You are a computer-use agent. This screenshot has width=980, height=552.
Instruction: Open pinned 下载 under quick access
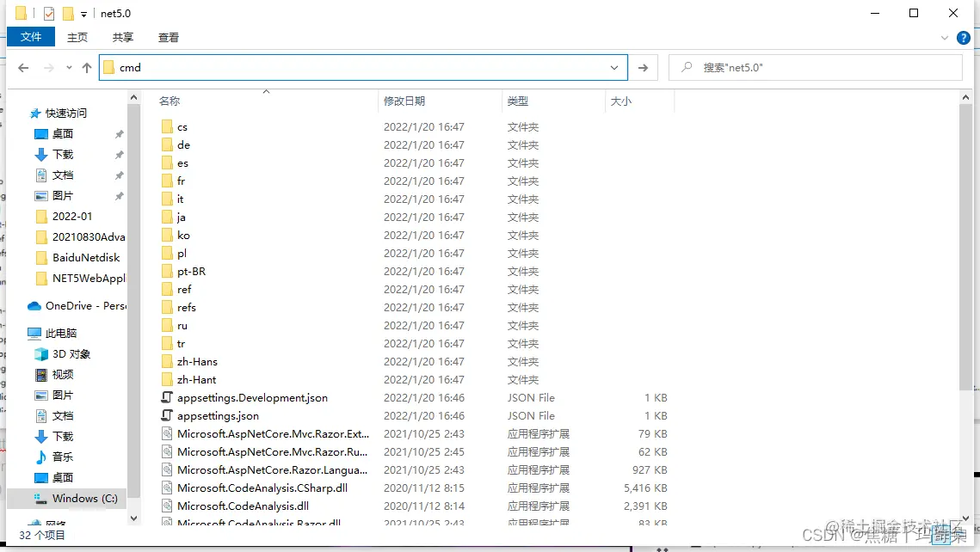coord(63,154)
